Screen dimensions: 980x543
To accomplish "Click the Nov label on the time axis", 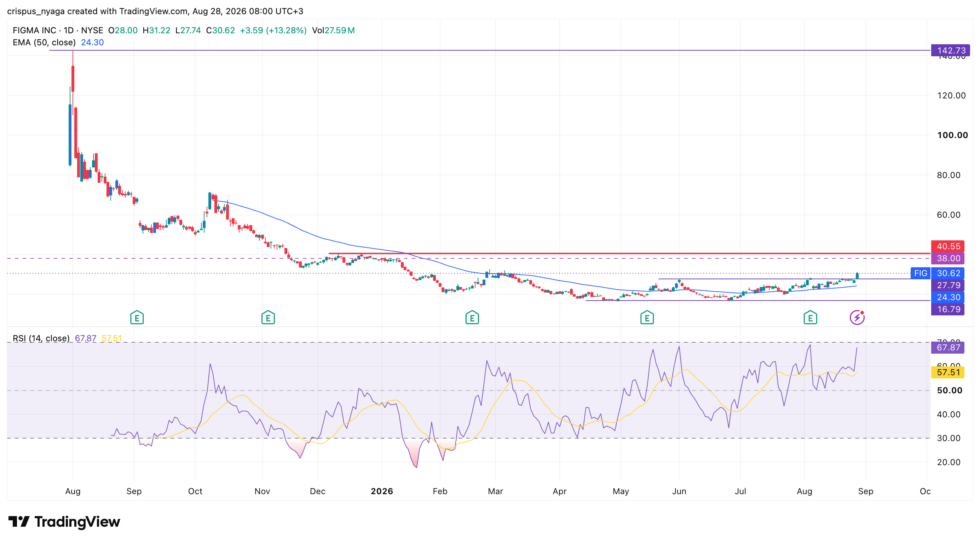I will click(262, 491).
